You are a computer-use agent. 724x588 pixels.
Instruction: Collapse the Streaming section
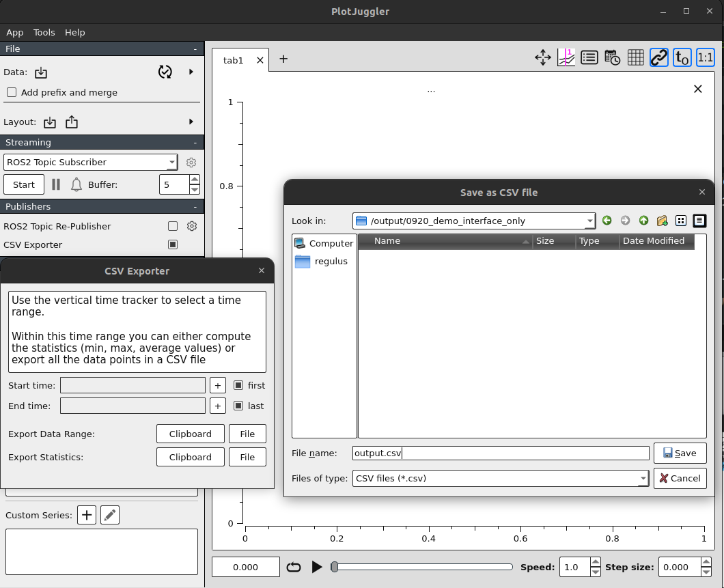point(195,143)
